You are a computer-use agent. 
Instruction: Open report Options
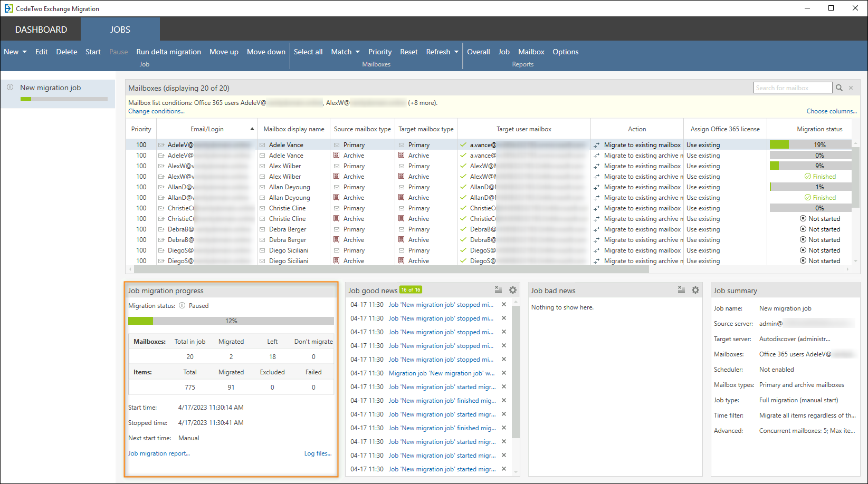[x=565, y=52]
